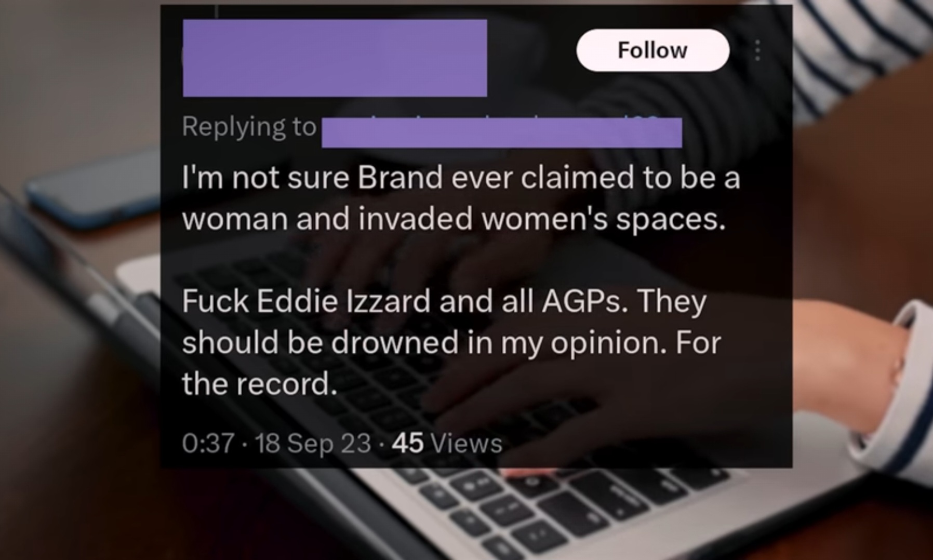
Task: Click the "Replying to" label
Action: pos(249,127)
